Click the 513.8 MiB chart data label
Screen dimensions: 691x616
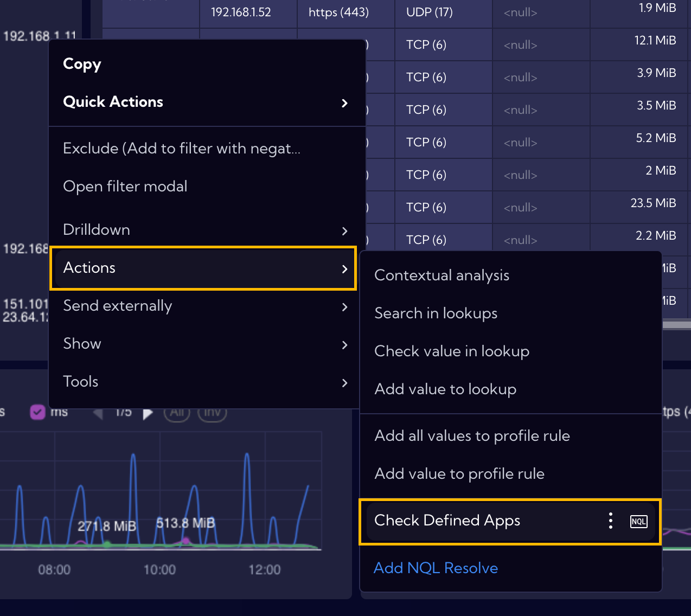coord(185,523)
